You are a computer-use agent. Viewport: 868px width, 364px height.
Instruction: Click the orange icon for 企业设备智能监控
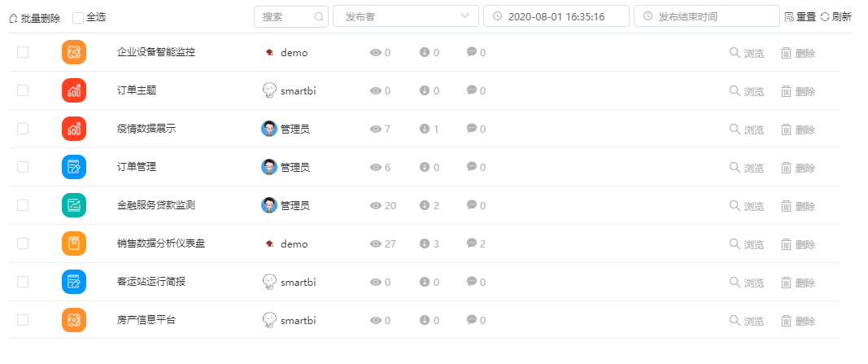[x=74, y=52]
